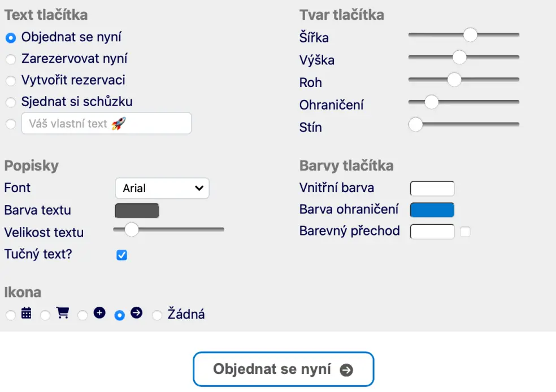Open the Barva ohraničení color picker
This screenshot has height=392, width=556.
click(x=432, y=210)
